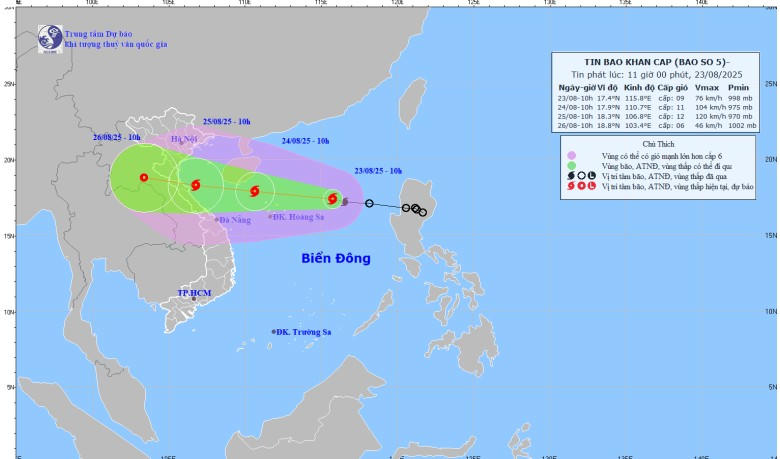Select the red circle marker for 26/08/25

[x=144, y=178]
